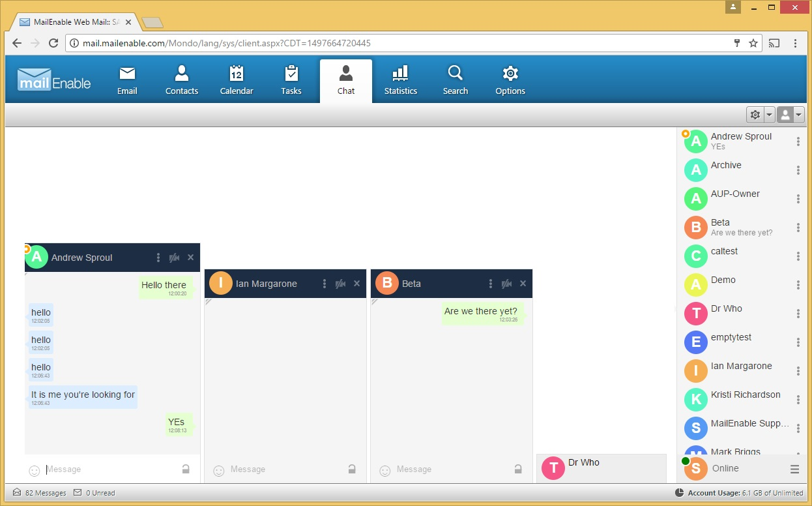Expand minimized Dr Who chat bar
Image resolution: width=812 pixels, height=506 pixels.
[601, 468]
